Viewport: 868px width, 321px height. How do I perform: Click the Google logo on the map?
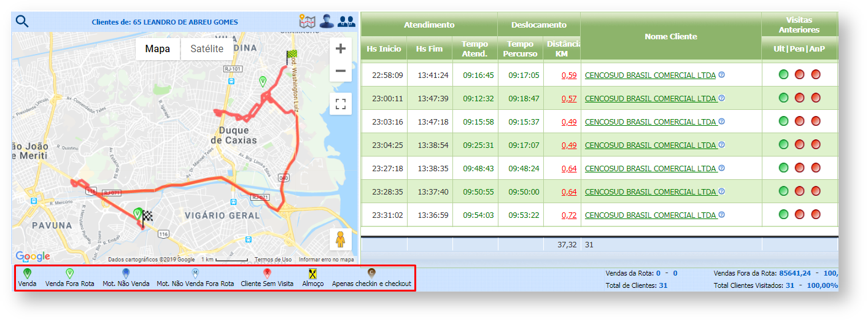pyautogui.click(x=33, y=257)
